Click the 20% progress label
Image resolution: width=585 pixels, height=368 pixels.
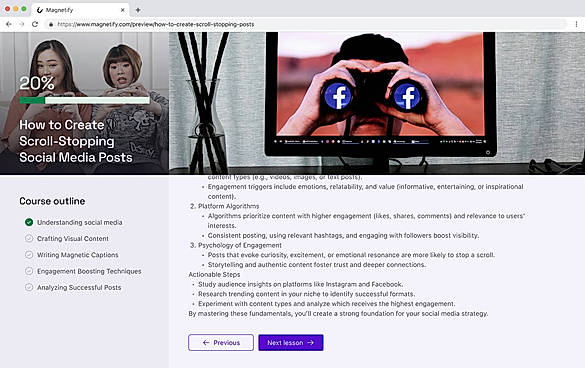(37, 83)
